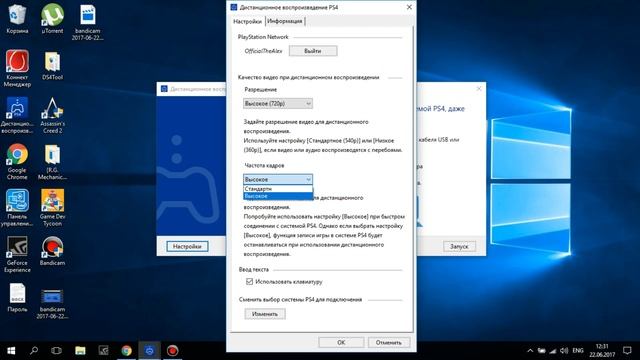This screenshot has width=640, height=360.
Task: Open the Bandicam desktop shortcut
Action: [x=52, y=251]
